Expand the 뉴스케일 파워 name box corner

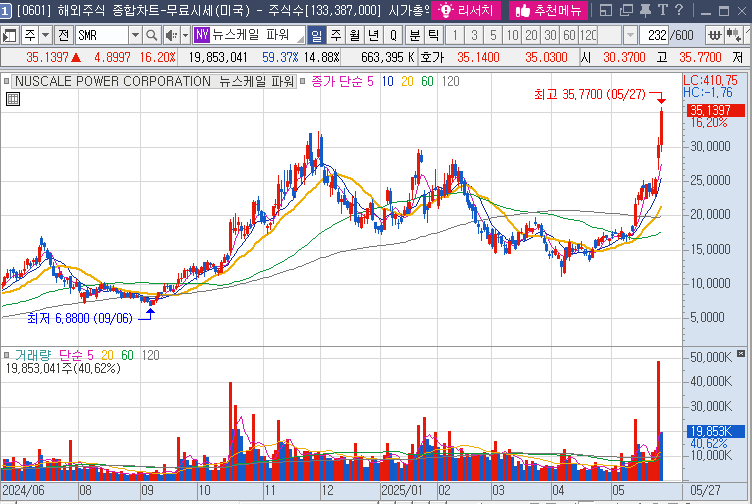pyautogui.click(x=301, y=39)
